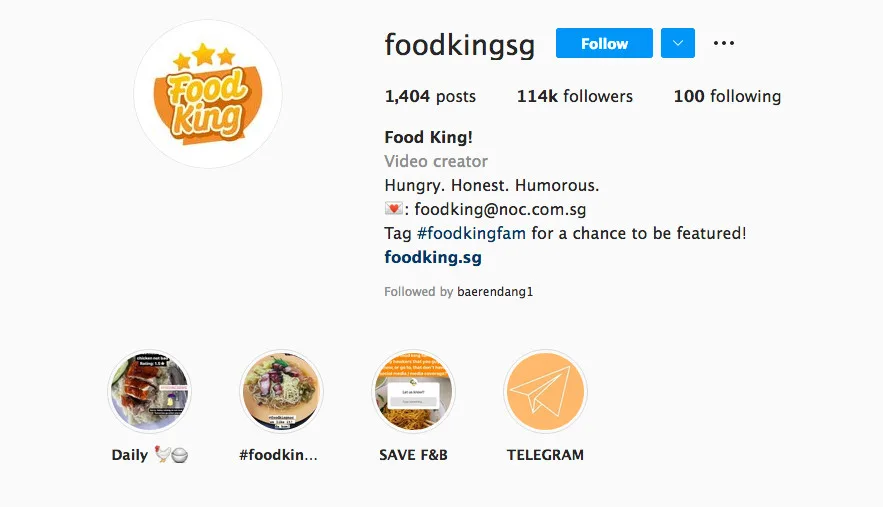
Task: Visit the foodking.sg website link
Action: [433, 257]
